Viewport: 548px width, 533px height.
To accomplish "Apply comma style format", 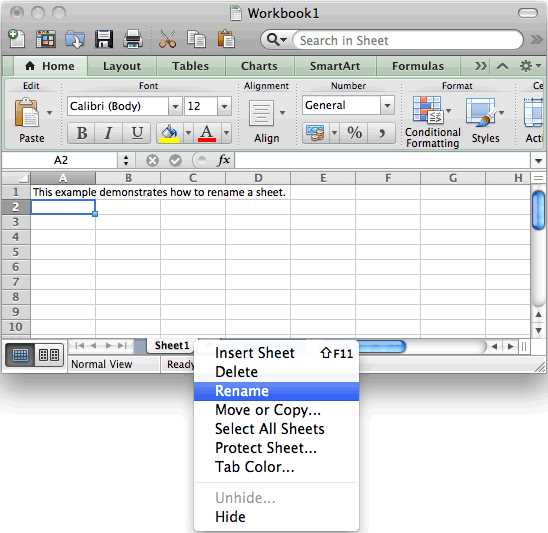I will pyautogui.click(x=382, y=133).
